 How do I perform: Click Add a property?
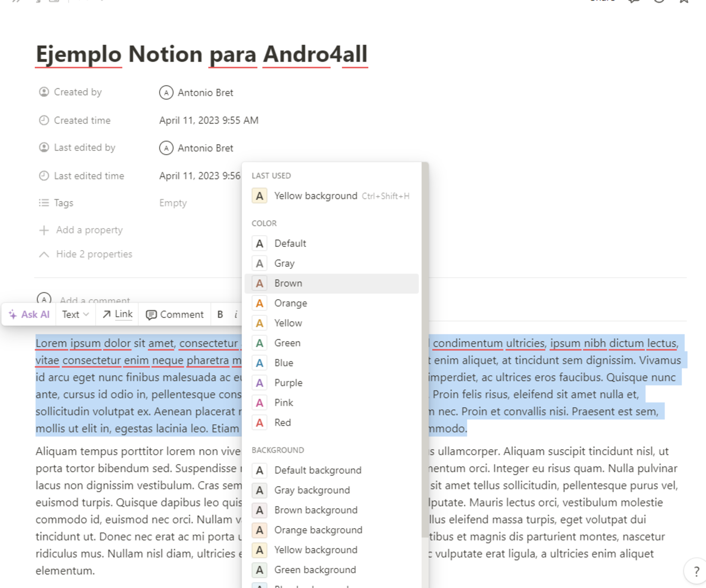click(89, 230)
